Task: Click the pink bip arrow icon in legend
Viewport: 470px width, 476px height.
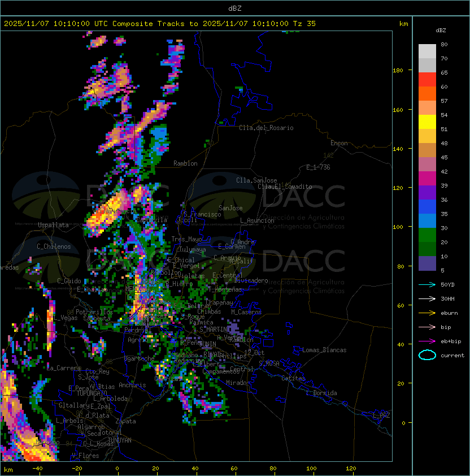Action: point(427,327)
